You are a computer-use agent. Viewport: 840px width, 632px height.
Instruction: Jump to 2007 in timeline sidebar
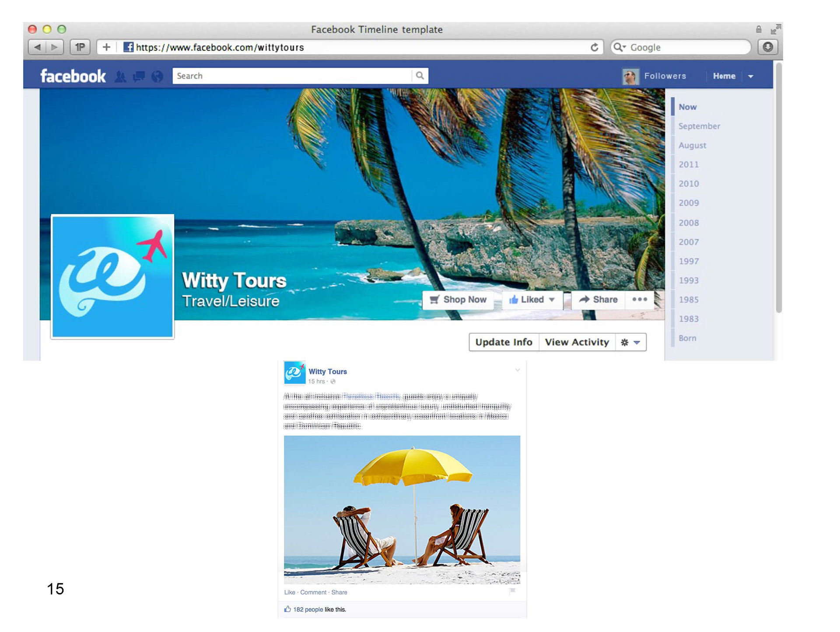tap(689, 242)
